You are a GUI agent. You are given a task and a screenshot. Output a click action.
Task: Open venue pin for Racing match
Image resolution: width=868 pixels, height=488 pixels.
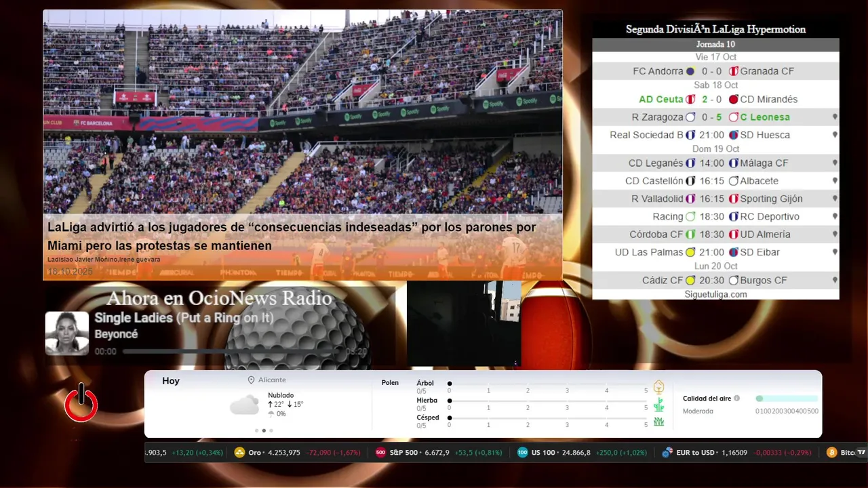tap(835, 217)
